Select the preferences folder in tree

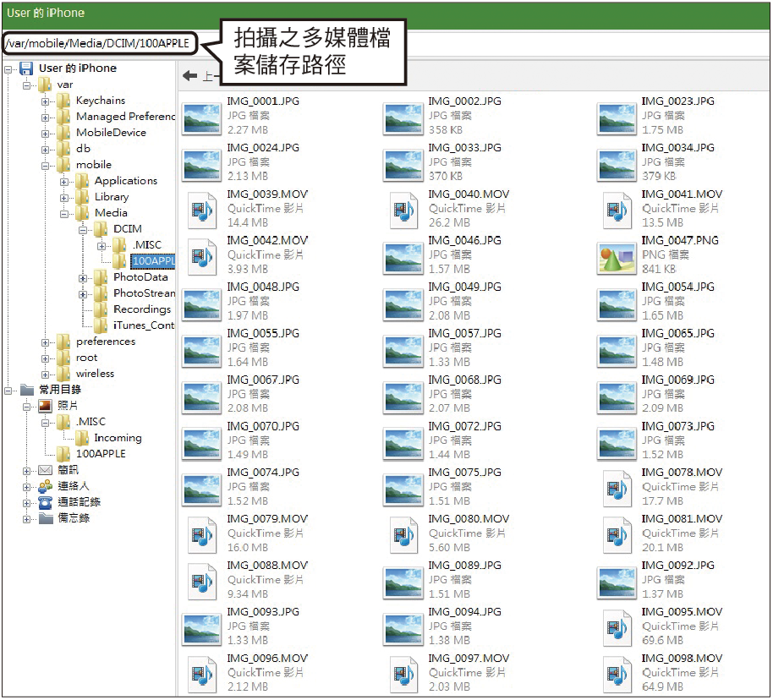[x=106, y=342]
